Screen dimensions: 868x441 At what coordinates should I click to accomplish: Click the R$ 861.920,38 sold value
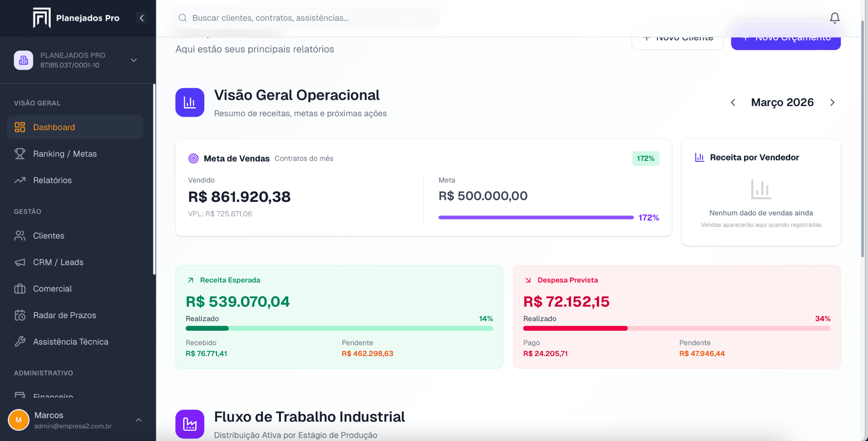coord(239,197)
